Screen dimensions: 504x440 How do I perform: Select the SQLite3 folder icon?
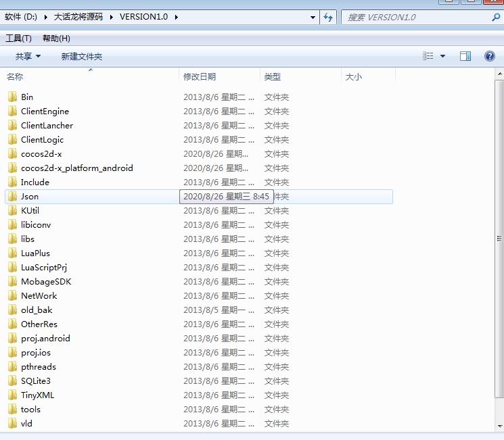pos(12,381)
